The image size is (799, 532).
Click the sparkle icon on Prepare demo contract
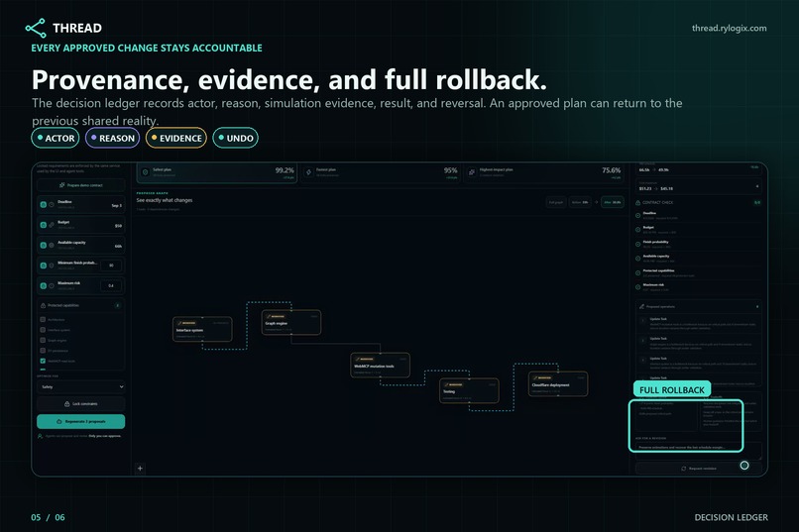pos(62,185)
